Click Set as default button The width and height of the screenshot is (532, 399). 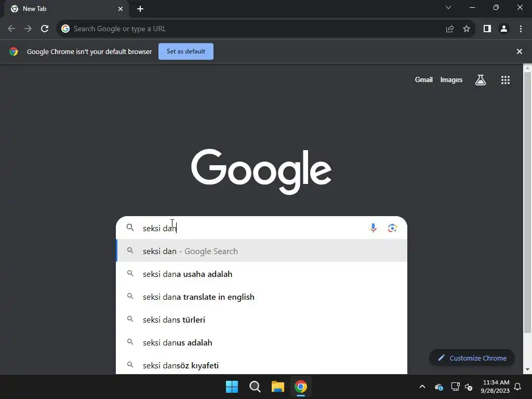[186, 51]
